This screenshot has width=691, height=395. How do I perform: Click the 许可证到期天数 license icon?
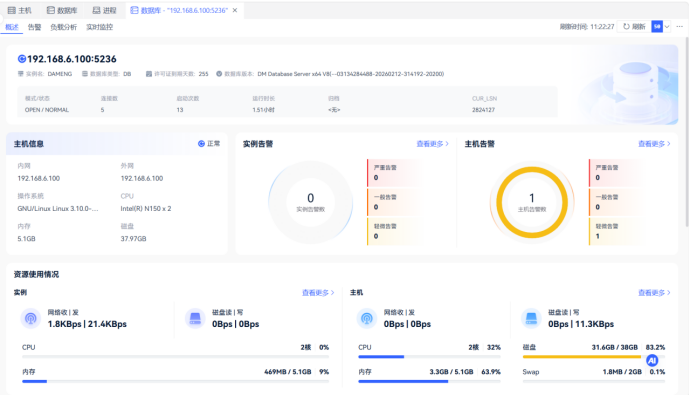pos(149,74)
